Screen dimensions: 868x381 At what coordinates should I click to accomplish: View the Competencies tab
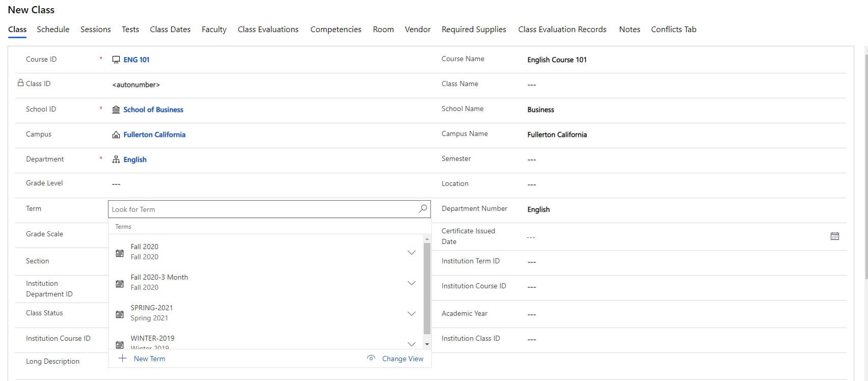tap(336, 29)
